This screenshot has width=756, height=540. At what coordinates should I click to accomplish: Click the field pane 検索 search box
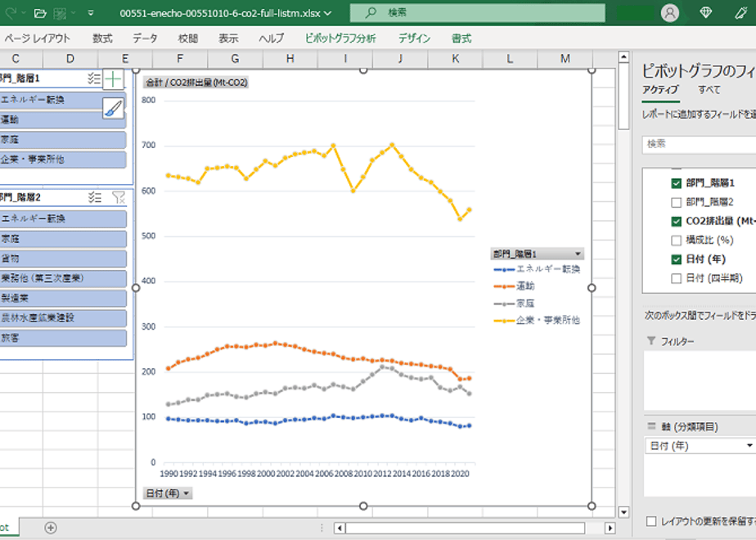coord(699,144)
